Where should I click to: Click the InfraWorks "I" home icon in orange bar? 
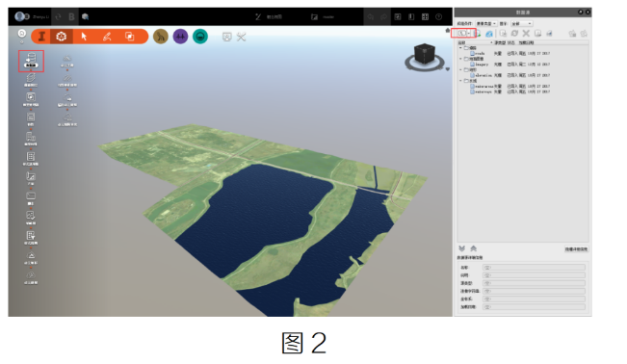(x=41, y=37)
